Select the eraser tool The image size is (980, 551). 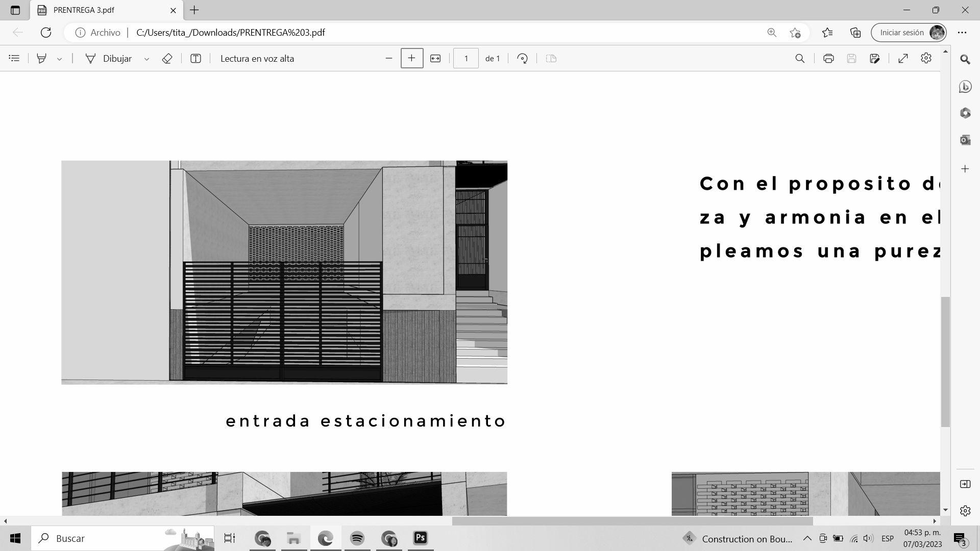tap(167, 59)
